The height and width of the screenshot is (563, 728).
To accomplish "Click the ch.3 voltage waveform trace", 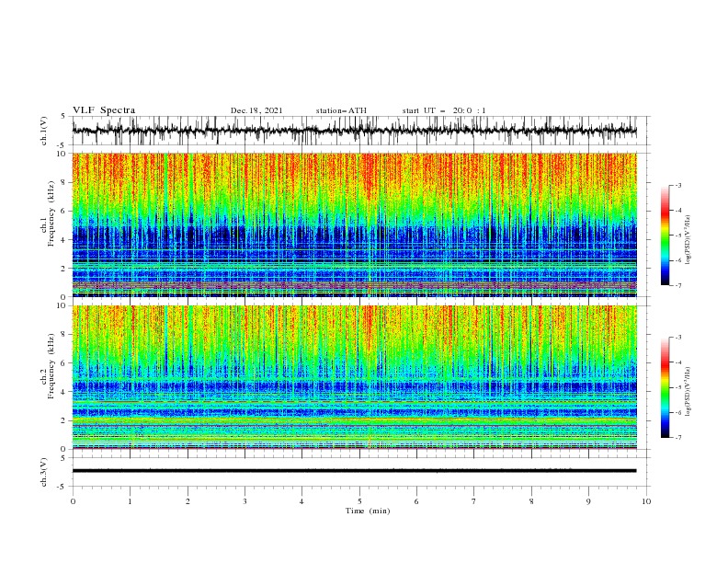I will pos(354,471).
